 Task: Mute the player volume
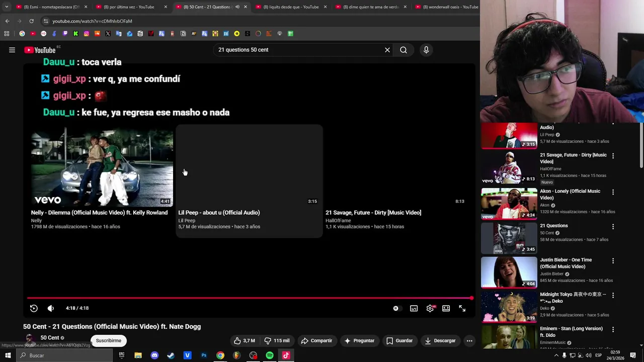click(x=50, y=308)
